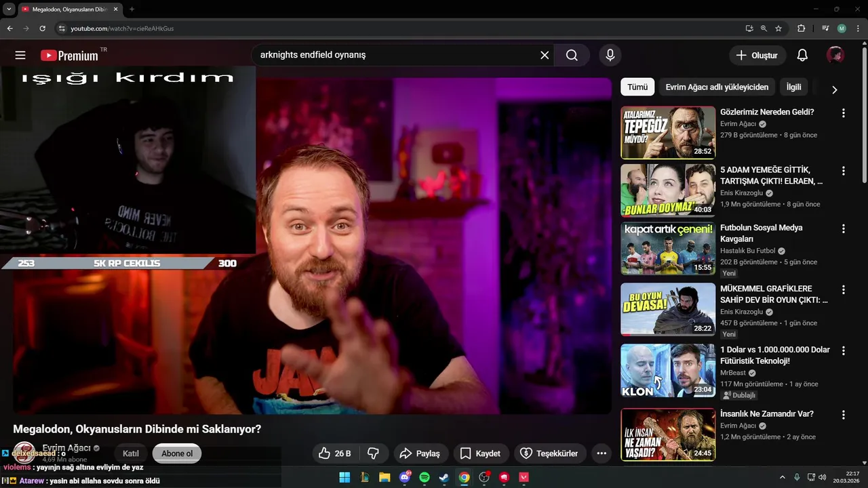Screen dimensions: 868x488
Task: Close the Megalodon tab
Action: [115, 9]
